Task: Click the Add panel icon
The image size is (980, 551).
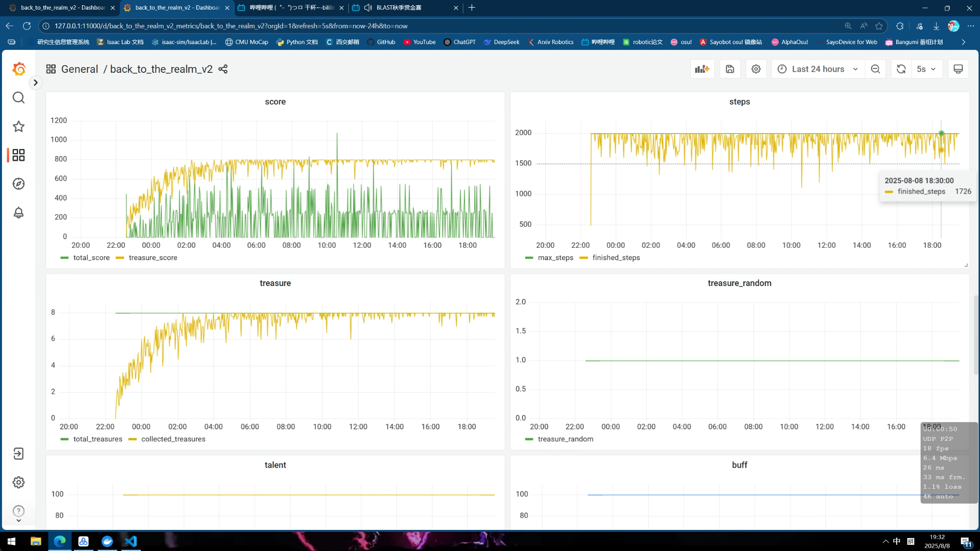Action: coord(702,69)
